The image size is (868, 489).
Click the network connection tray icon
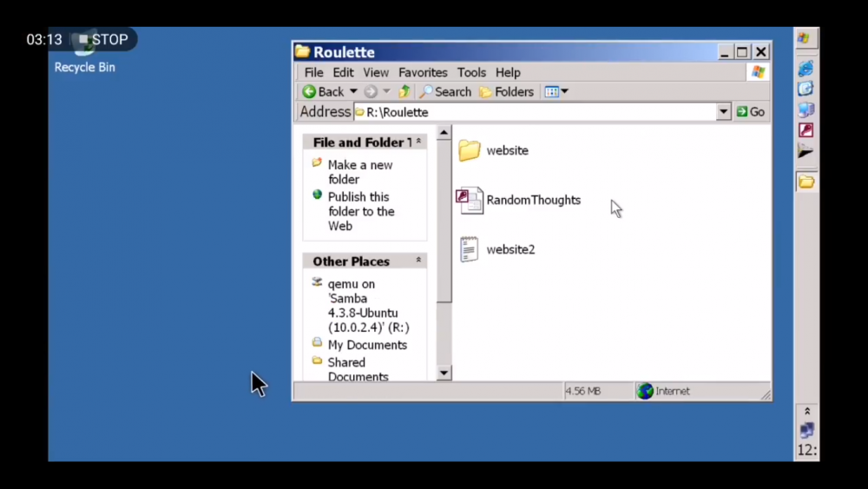pos(807,430)
